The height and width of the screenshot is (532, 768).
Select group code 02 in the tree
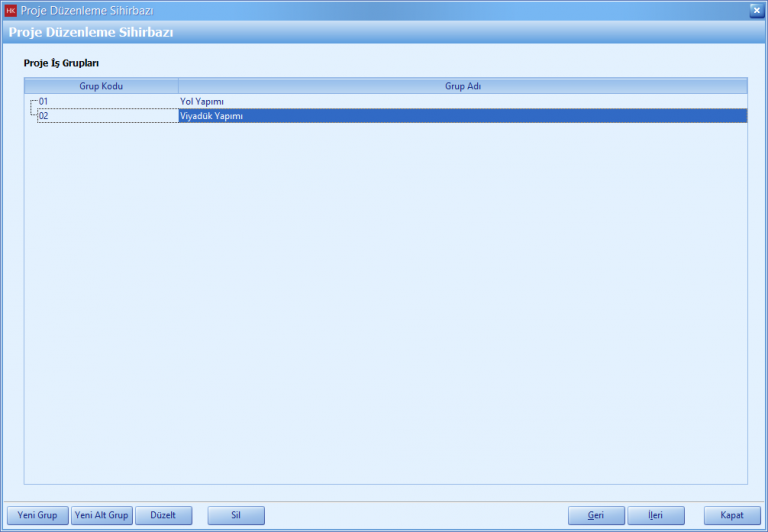pos(44,116)
